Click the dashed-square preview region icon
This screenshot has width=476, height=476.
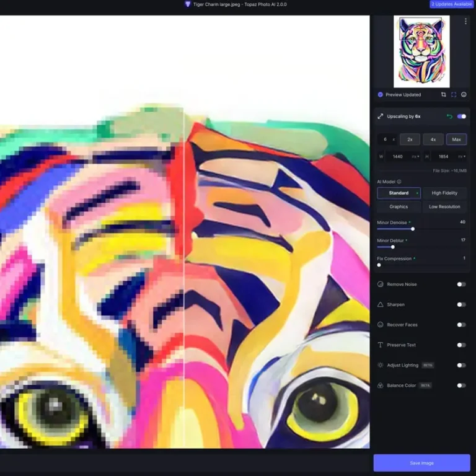pyautogui.click(x=454, y=95)
